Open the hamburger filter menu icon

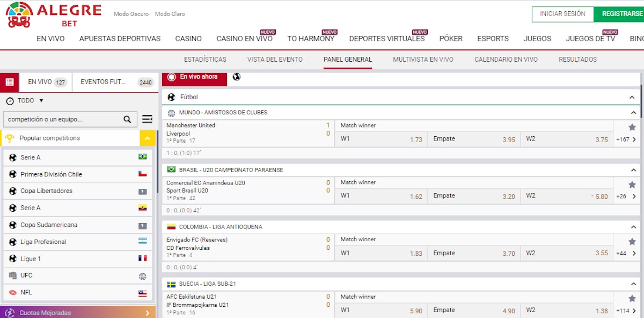point(147,120)
